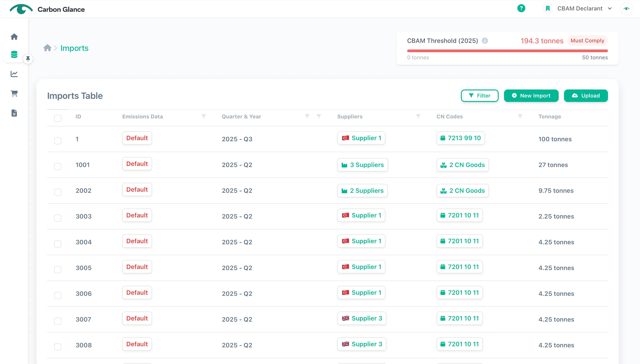640x364 pixels.
Task: Tick the select-all checkbox in table header
Action: coord(58,118)
